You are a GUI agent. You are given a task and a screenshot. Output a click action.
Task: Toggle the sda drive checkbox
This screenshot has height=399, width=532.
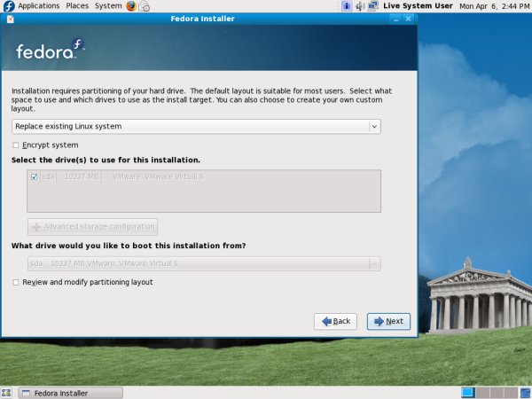click(35, 177)
